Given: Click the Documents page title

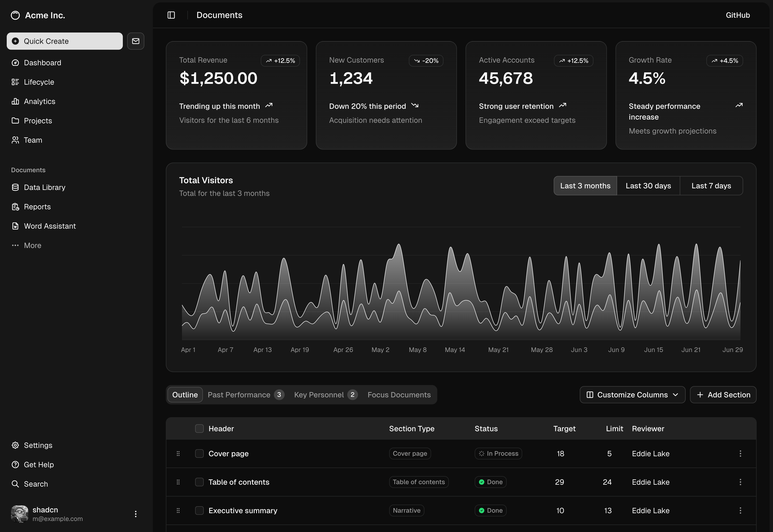Looking at the screenshot, I should tap(219, 15).
